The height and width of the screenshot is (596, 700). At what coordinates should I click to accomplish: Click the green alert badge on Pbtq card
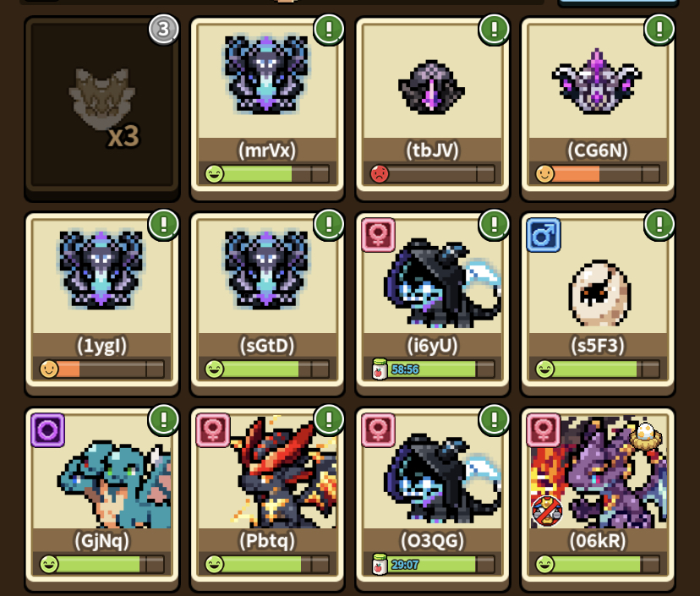coord(329,420)
